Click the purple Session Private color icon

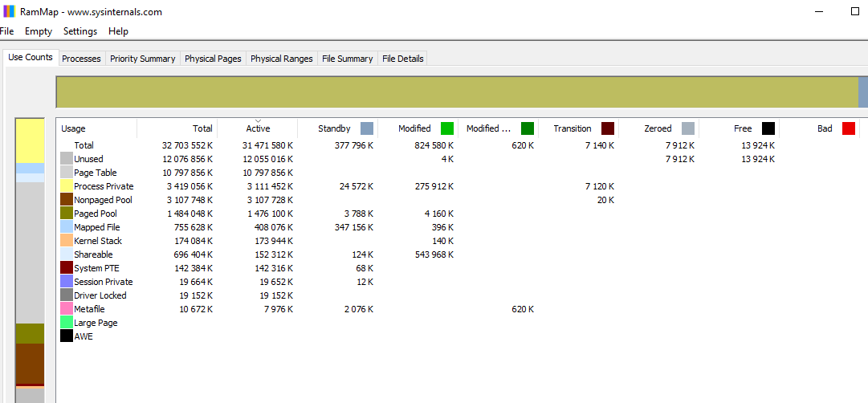coord(67,282)
